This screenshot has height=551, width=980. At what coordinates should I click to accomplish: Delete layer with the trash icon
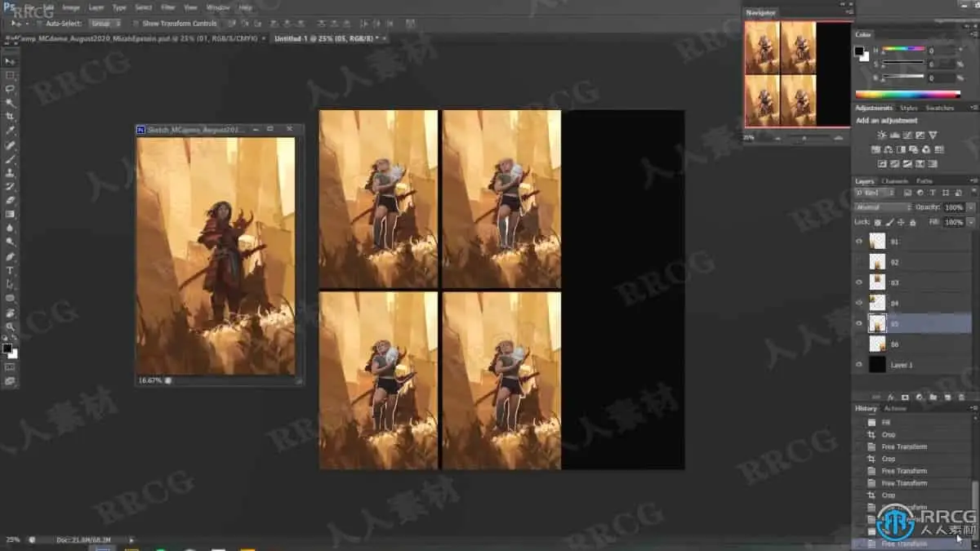[x=961, y=397]
